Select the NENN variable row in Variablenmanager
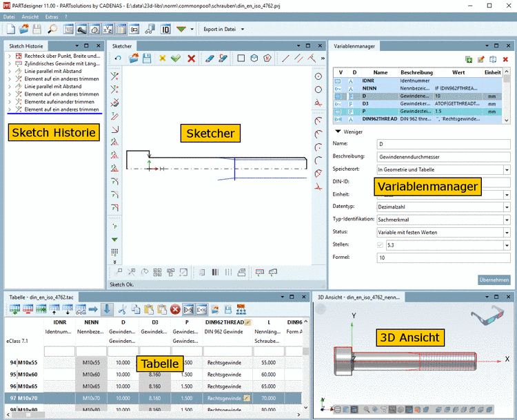517x420 pixels. coord(418,88)
